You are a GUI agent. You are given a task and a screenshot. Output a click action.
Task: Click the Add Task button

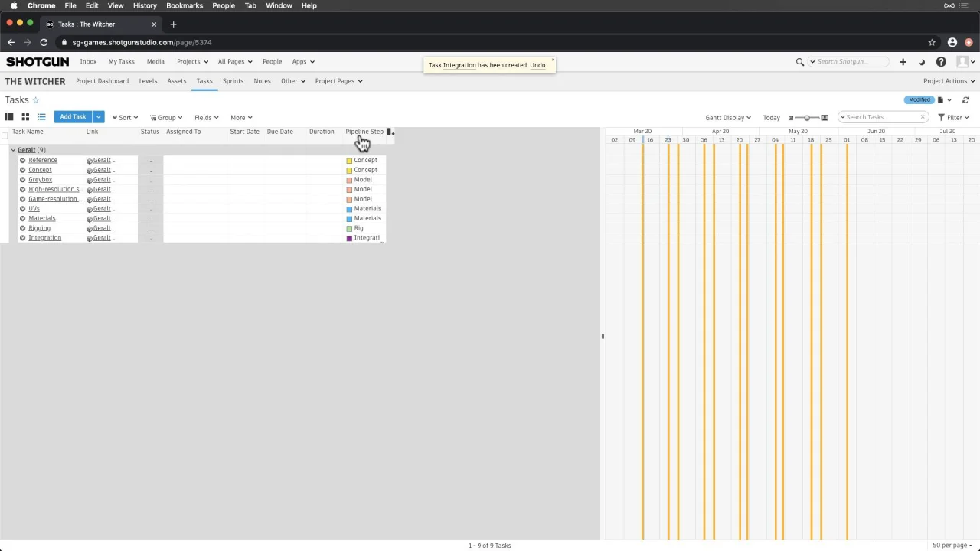[x=73, y=117]
